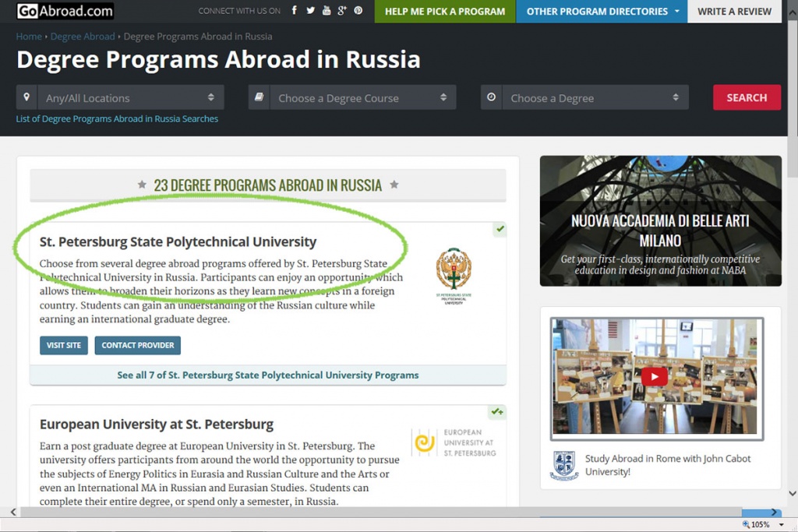Open GoAbroad Twitter page icon
Screen dimensions: 798x532
310,11
